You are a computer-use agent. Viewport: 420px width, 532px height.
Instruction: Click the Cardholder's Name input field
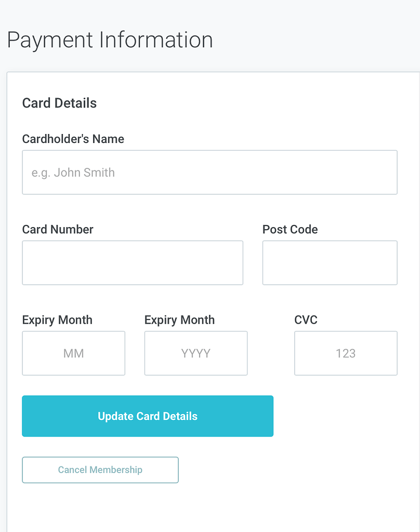pos(209,172)
